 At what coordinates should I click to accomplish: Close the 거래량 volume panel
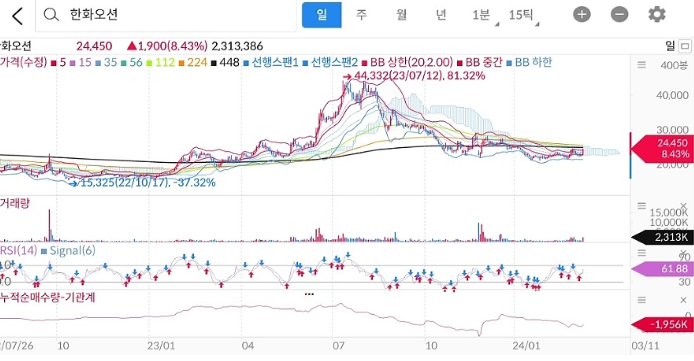point(682,206)
